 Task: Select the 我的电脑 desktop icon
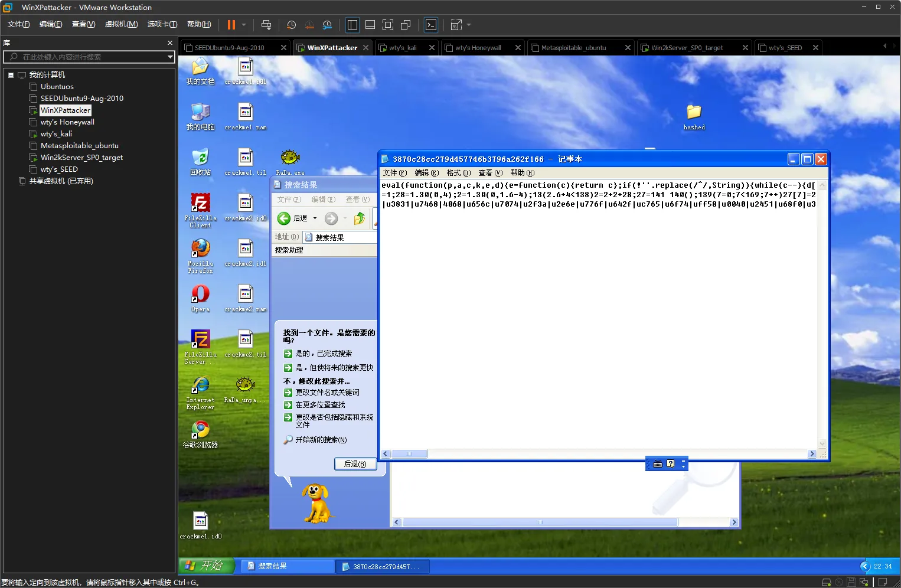pos(200,116)
